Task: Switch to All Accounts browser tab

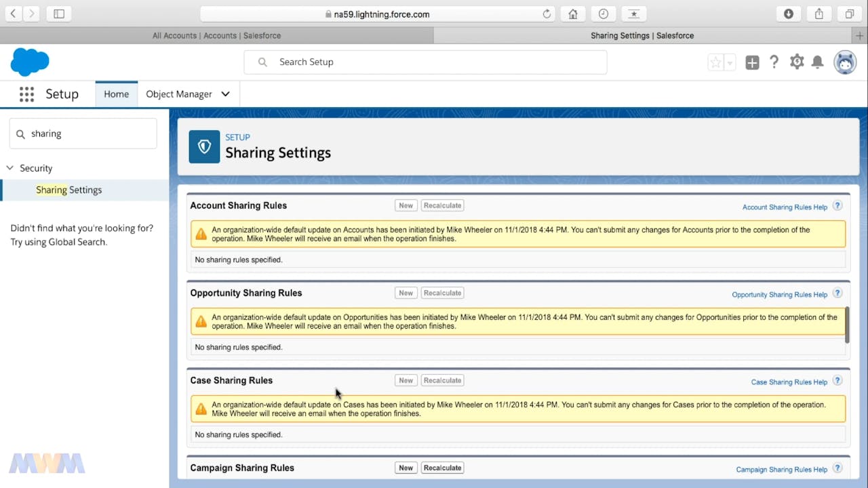Action: pos(216,35)
